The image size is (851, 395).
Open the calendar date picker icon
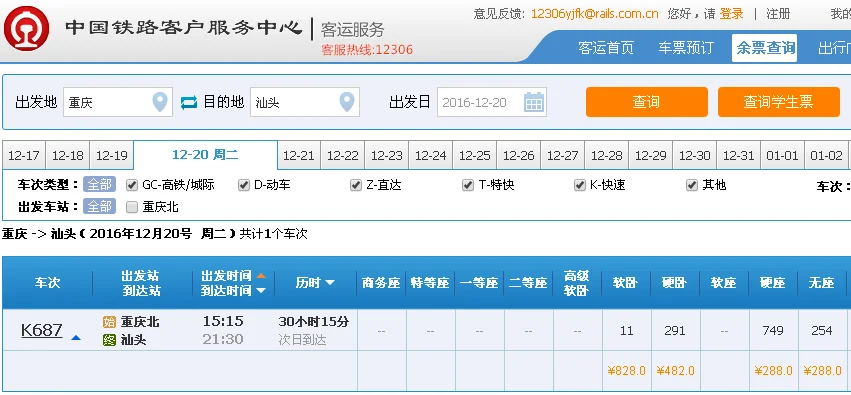(x=534, y=101)
